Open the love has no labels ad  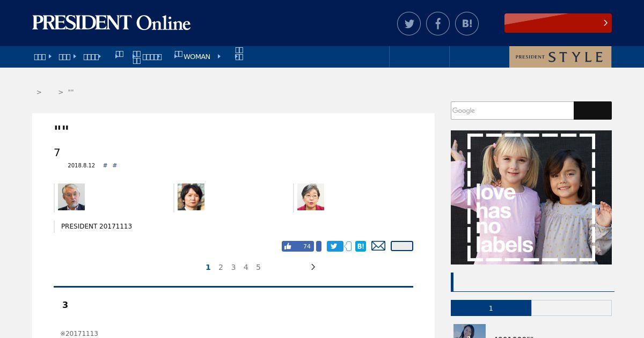(x=531, y=197)
